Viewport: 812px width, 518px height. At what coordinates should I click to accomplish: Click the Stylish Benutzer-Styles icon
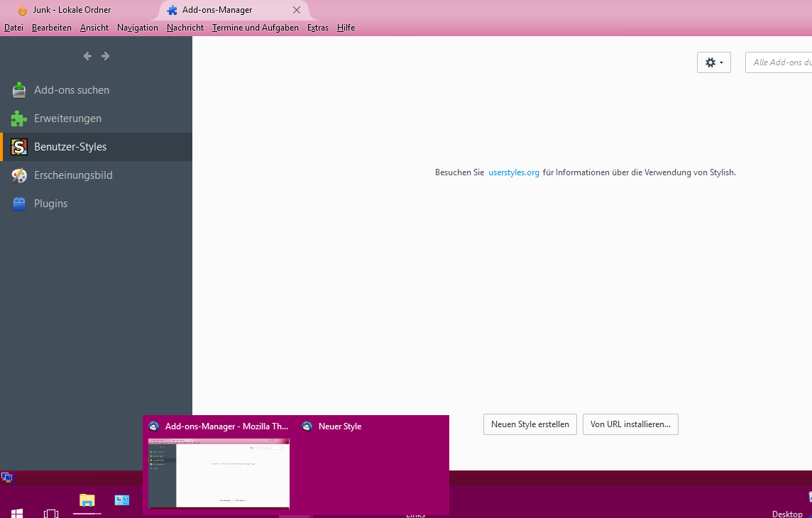[19, 147]
